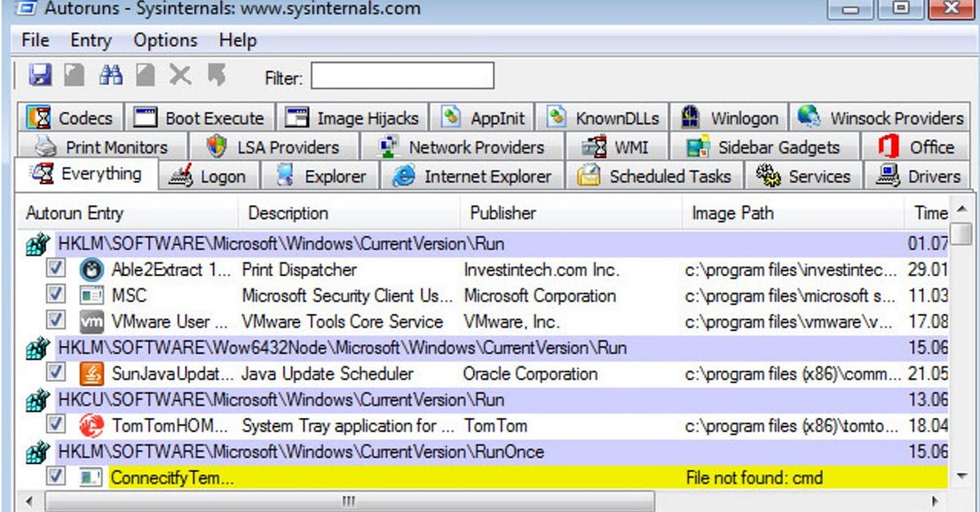Uncheck the SunJavaUpdate autorun entry
The width and height of the screenshot is (980, 512).
pos(56,372)
